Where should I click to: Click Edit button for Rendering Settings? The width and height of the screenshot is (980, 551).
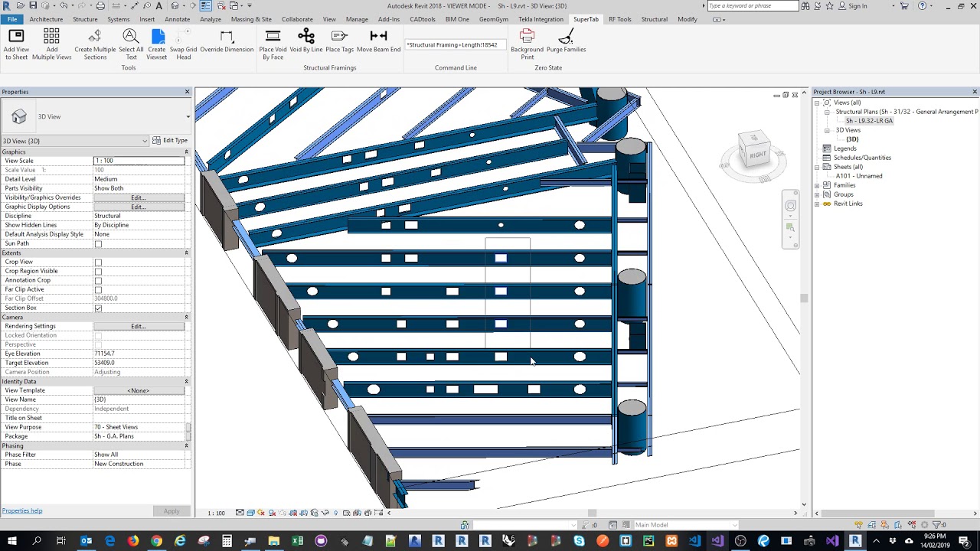139,326
